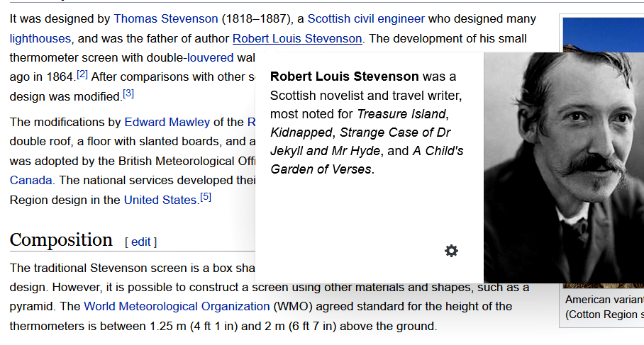Click the underlined Robert Louis Stevenson link
This screenshot has width=644, height=345.
pos(297,39)
